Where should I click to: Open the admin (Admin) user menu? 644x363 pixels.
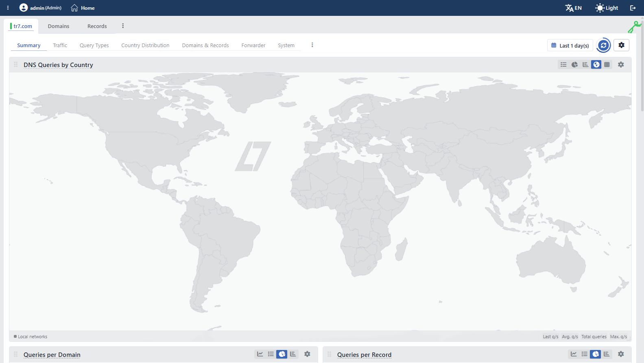[41, 8]
